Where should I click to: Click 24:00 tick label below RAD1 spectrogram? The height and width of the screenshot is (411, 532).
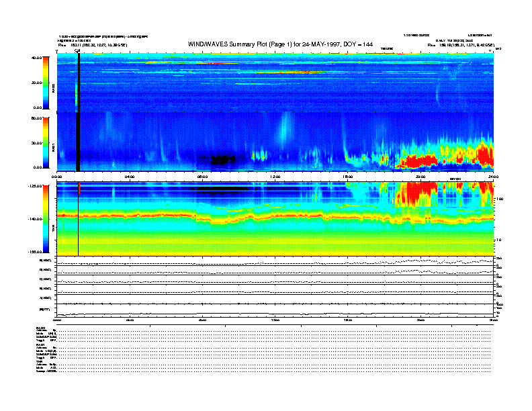tap(493, 177)
